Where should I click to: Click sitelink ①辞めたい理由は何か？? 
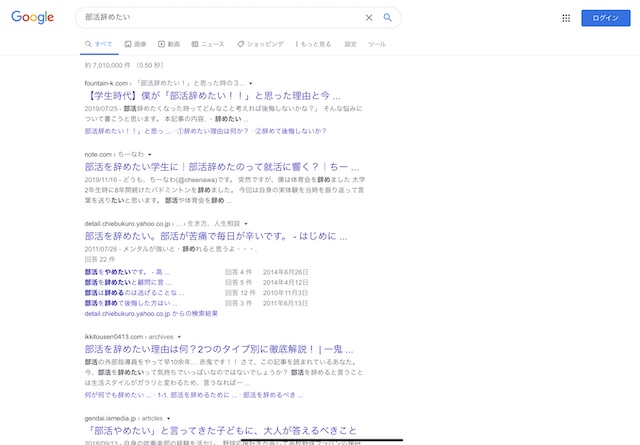213,131
